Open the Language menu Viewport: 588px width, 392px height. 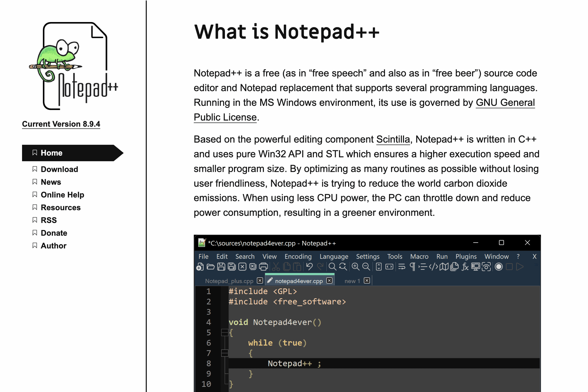(x=334, y=256)
